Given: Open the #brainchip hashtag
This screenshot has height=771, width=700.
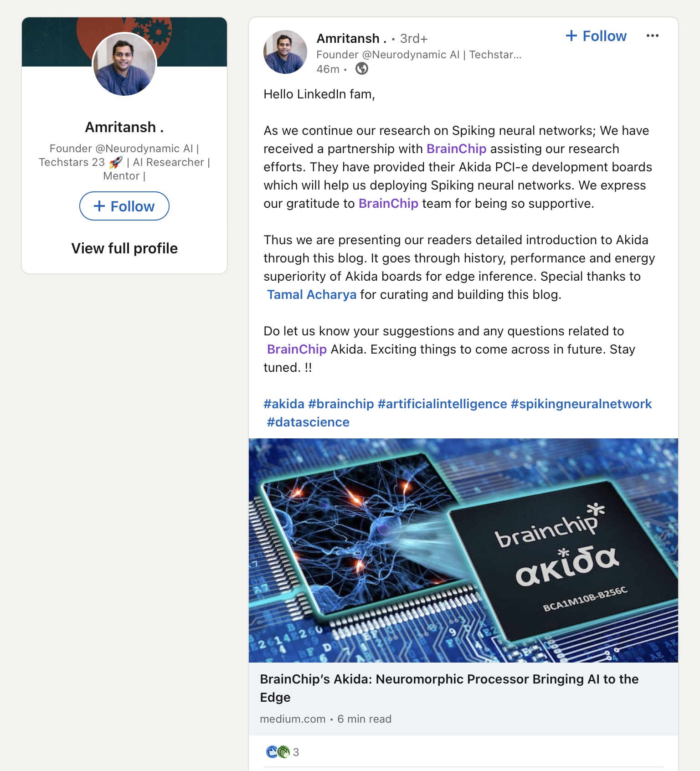Looking at the screenshot, I should 341,404.
